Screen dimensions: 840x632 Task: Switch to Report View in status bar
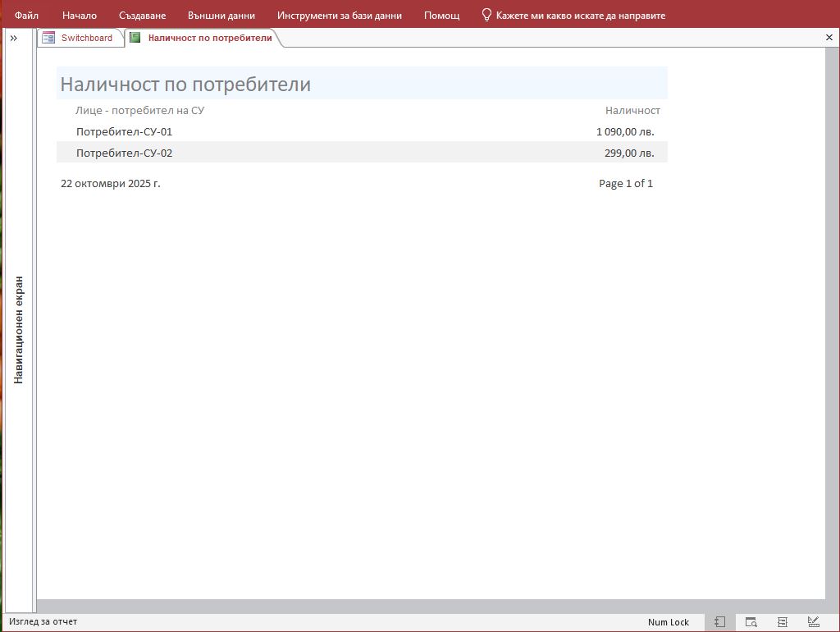click(719, 622)
